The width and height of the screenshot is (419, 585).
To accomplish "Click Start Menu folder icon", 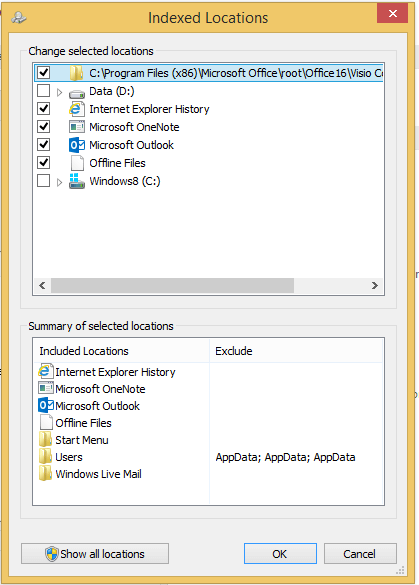I will (46, 439).
